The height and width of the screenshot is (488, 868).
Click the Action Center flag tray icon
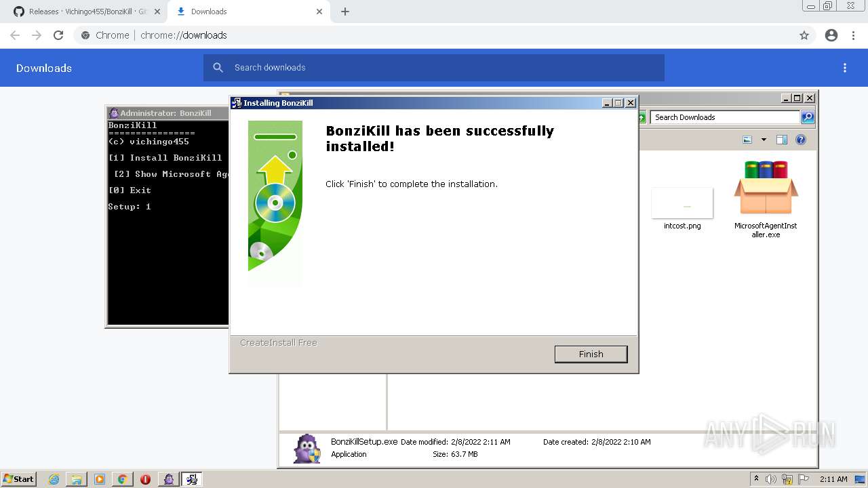tap(804, 479)
